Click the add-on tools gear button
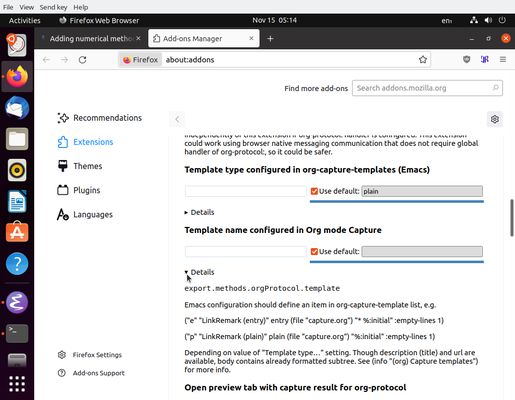The width and height of the screenshot is (515, 400). [x=495, y=119]
